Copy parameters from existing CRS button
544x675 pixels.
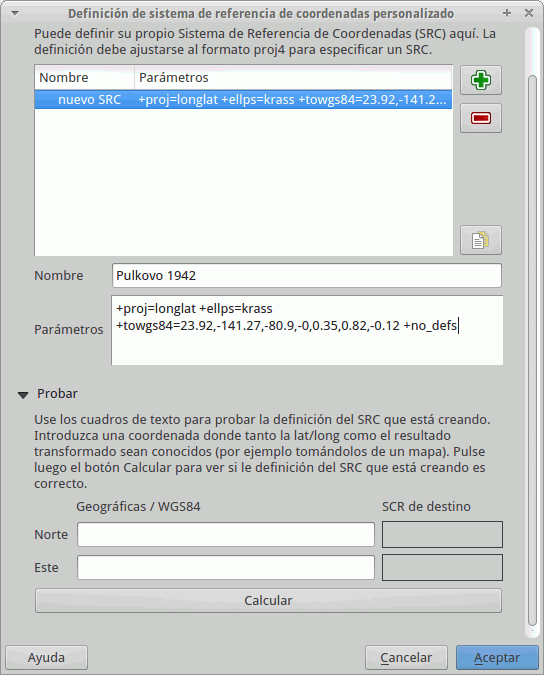coord(481,240)
